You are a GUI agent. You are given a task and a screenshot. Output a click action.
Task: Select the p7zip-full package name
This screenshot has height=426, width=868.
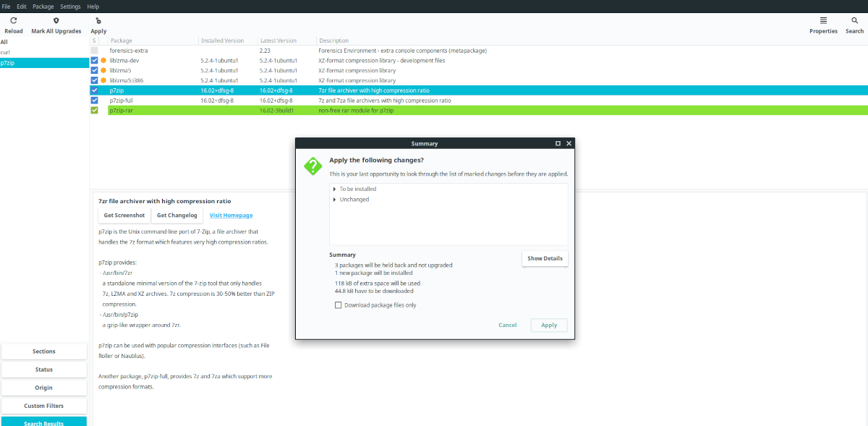coord(122,101)
